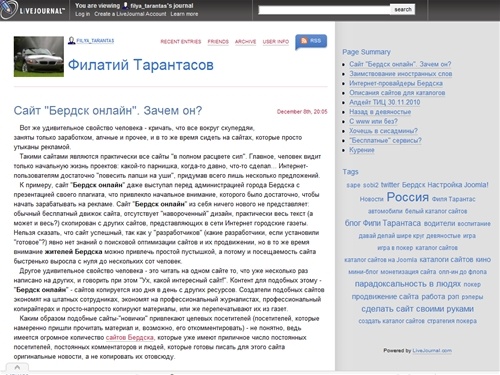Open summary link Назад в девяностые
The height and width of the screenshot is (375, 500).
(380, 112)
